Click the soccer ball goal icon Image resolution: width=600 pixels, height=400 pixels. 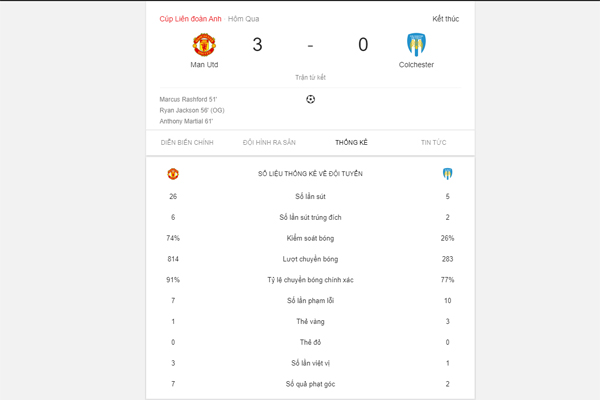click(310, 100)
